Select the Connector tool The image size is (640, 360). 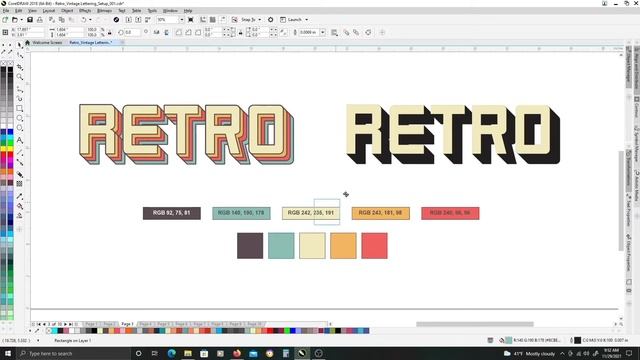coord(19,162)
